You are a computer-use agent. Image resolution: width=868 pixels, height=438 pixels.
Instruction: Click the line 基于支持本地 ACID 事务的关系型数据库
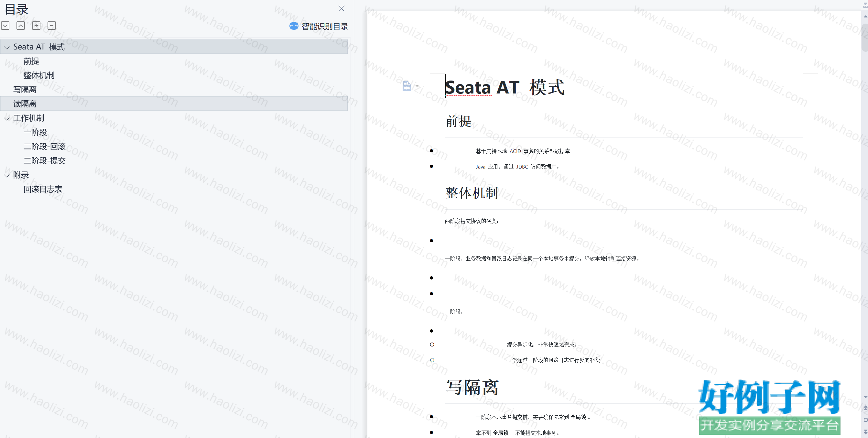524,151
